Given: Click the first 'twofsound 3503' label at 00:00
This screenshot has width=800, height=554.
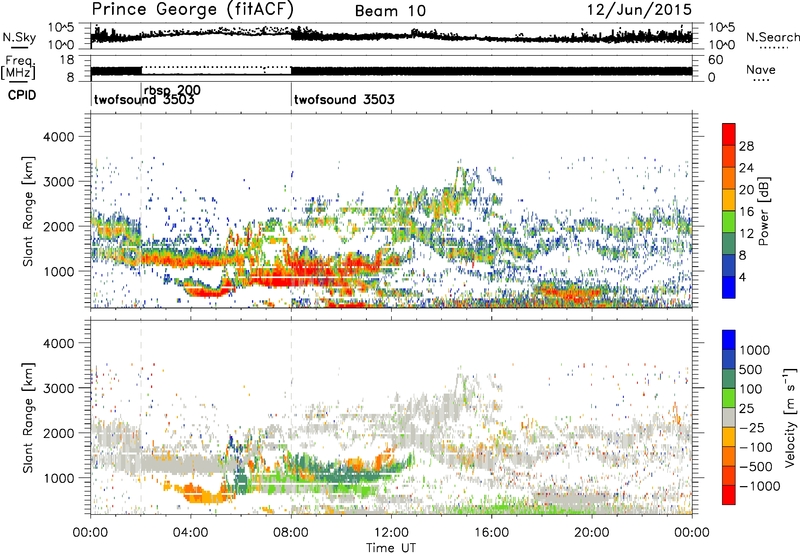Looking at the screenshot, I should (x=144, y=99).
